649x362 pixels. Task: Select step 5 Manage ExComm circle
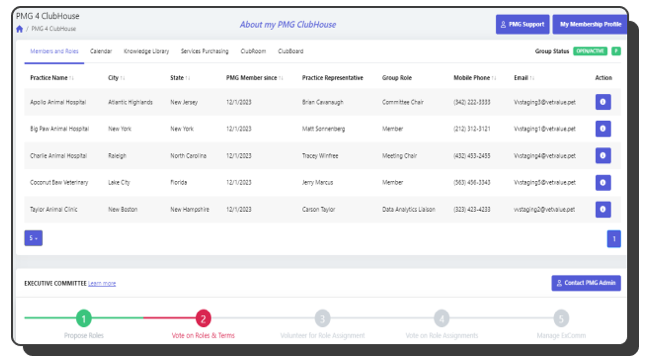click(x=561, y=319)
